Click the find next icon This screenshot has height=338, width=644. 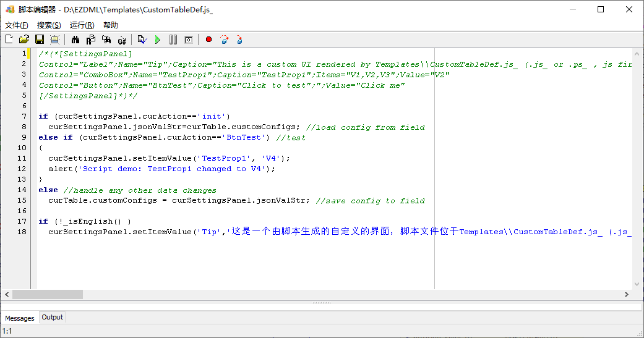106,40
